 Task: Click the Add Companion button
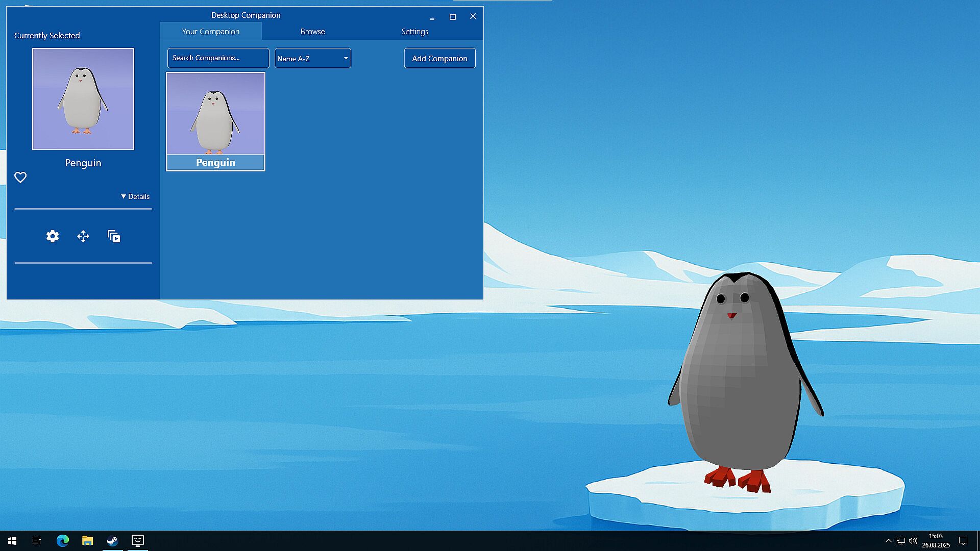(x=439, y=58)
